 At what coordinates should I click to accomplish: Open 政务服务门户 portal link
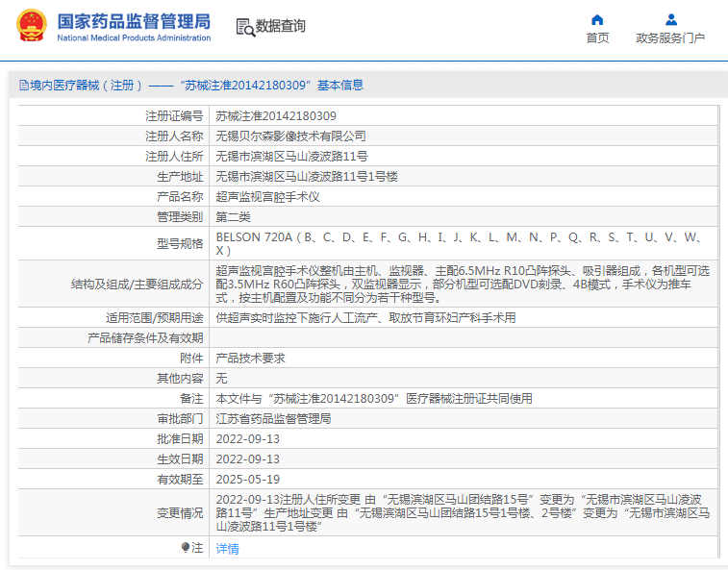670,38
